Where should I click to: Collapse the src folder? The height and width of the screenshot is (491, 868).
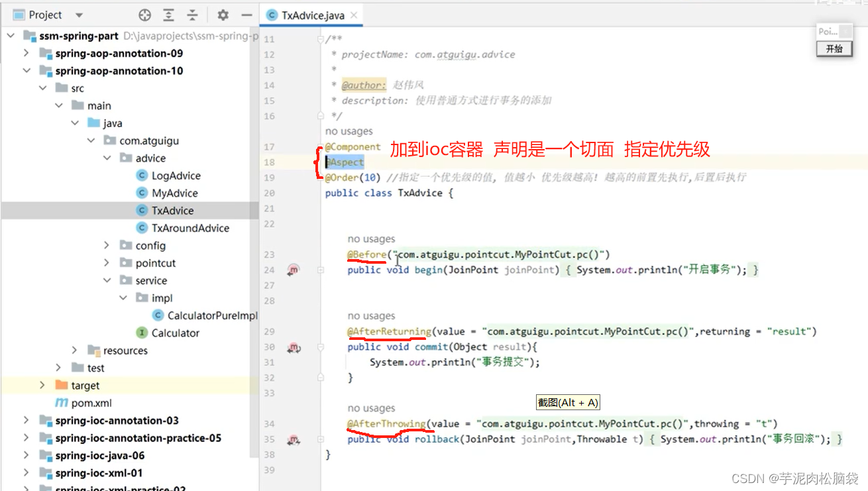click(x=43, y=88)
